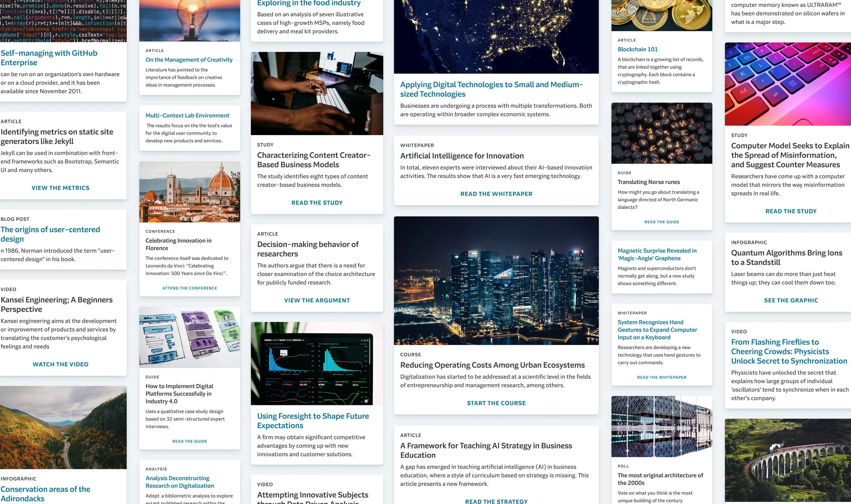Click the night city skyline image

pos(496,280)
